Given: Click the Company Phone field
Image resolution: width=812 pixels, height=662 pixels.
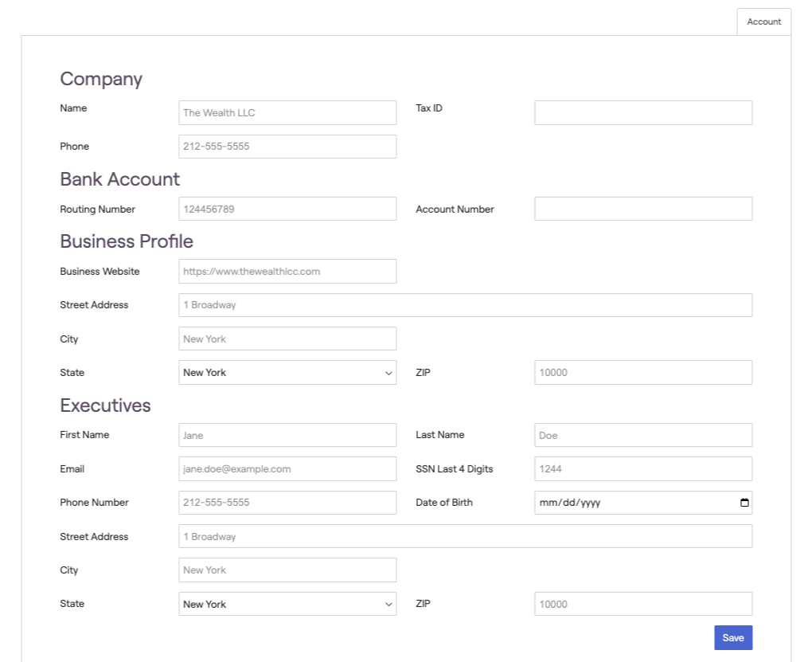Looking at the screenshot, I should (287, 147).
